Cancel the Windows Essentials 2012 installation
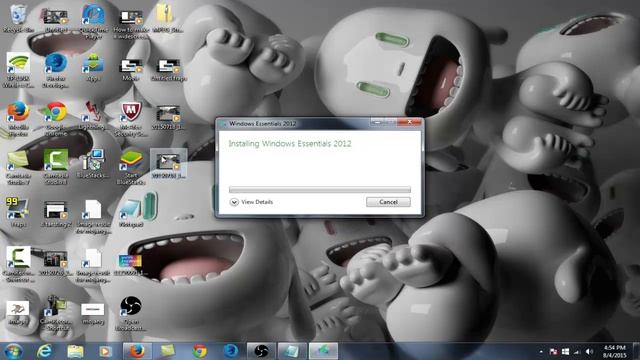Screen dimensions: 640x360 [388, 202]
